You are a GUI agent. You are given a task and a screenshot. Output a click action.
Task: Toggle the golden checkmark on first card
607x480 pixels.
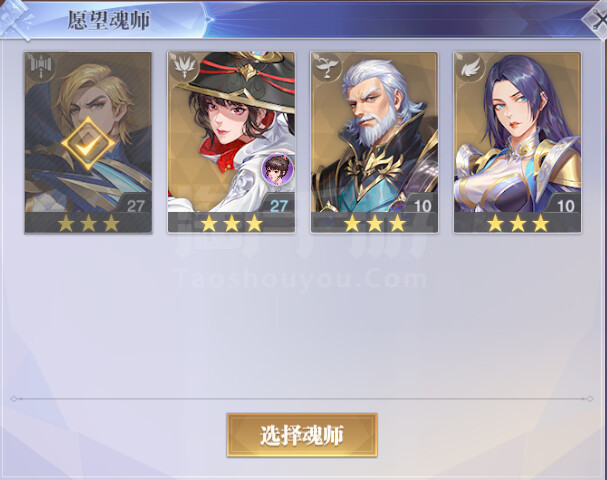coord(88,144)
